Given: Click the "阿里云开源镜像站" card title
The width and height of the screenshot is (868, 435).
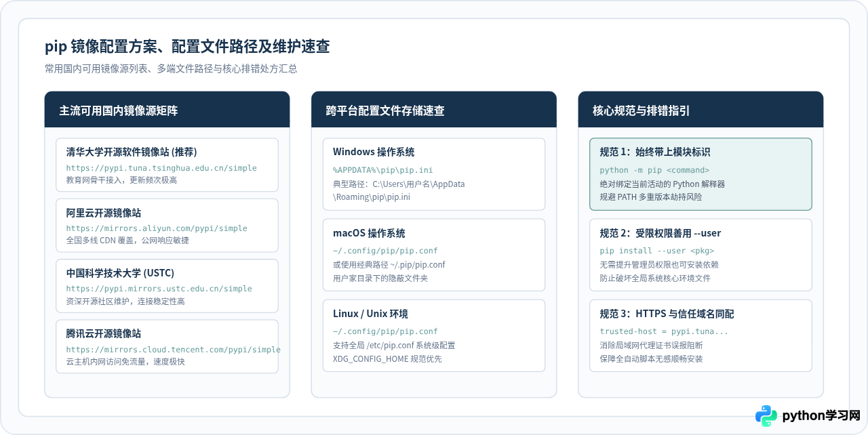Looking at the screenshot, I should click(104, 213).
